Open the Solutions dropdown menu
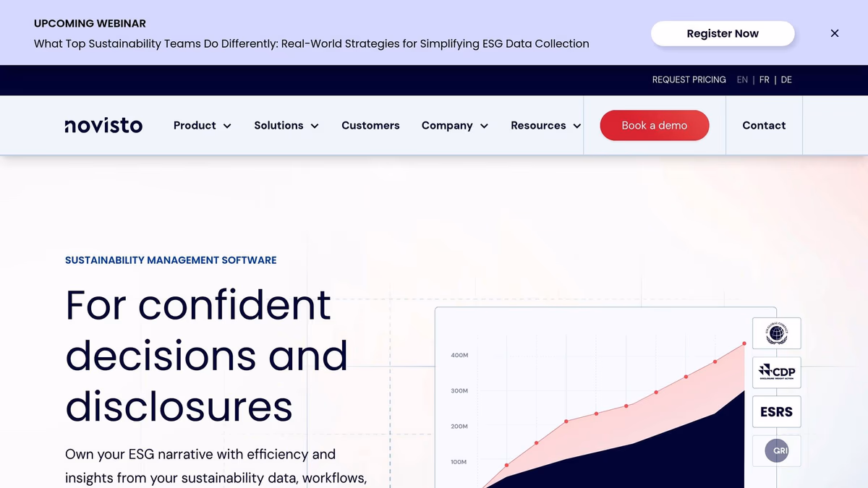 (x=286, y=126)
